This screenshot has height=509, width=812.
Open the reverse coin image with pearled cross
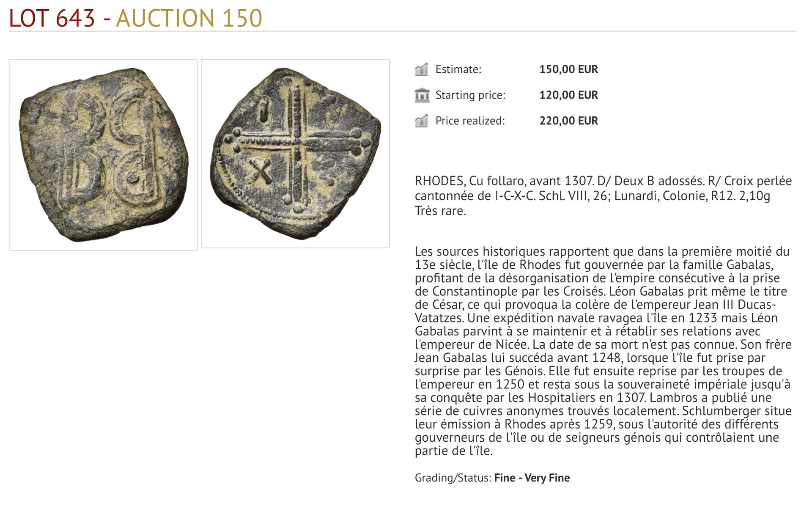(x=295, y=154)
